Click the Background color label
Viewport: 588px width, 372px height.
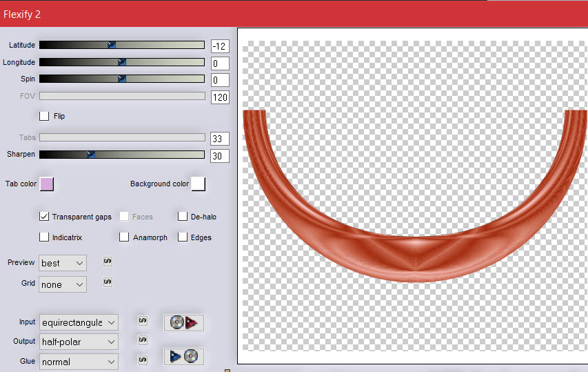(159, 184)
